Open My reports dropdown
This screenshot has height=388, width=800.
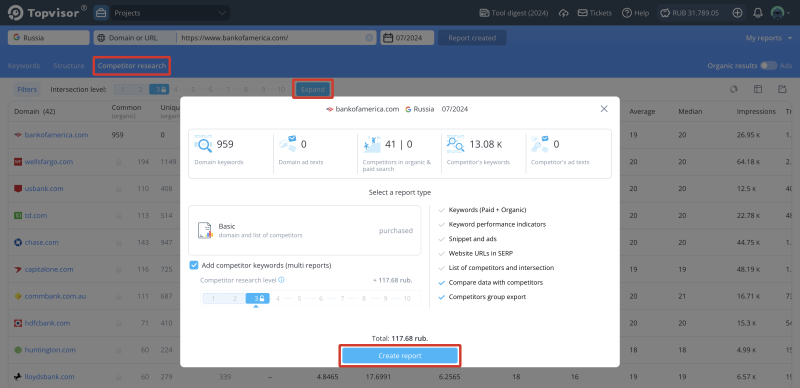768,38
